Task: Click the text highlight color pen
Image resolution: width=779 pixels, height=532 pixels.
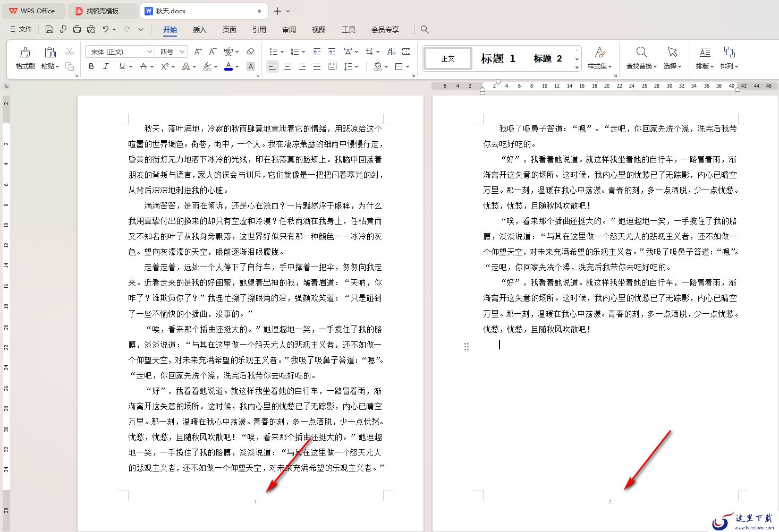Action: (x=207, y=66)
